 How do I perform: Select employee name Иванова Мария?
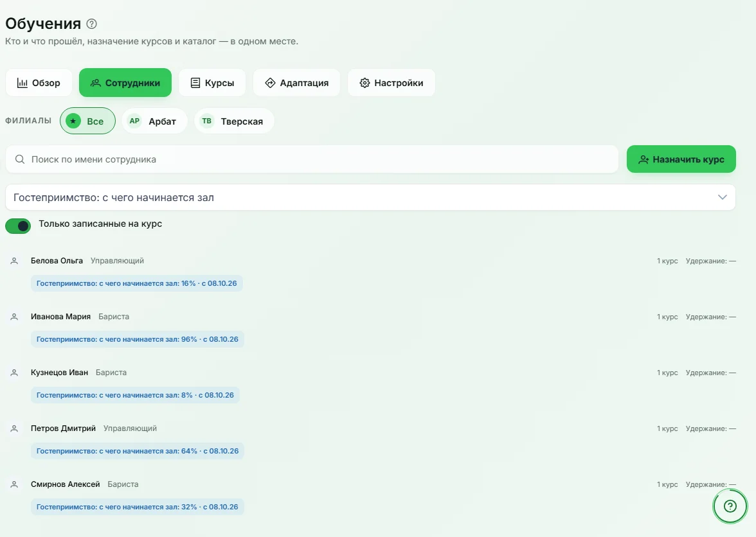(x=60, y=317)
